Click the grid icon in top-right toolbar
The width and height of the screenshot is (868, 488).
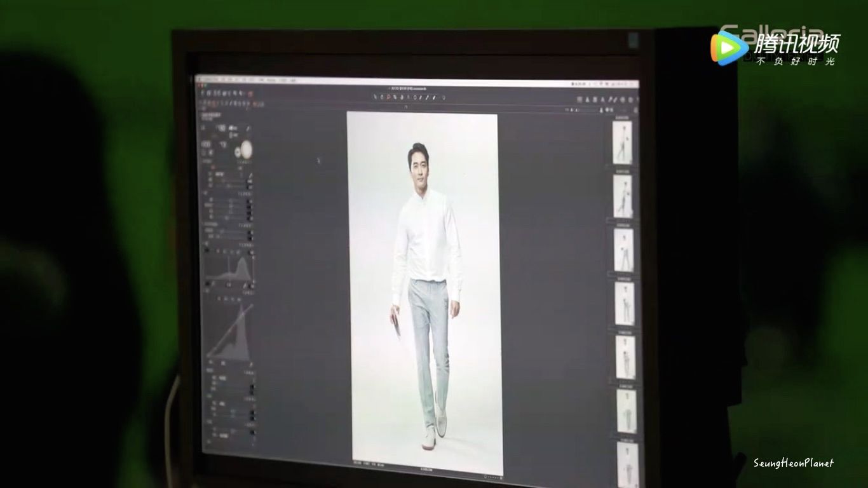[580, 100]
